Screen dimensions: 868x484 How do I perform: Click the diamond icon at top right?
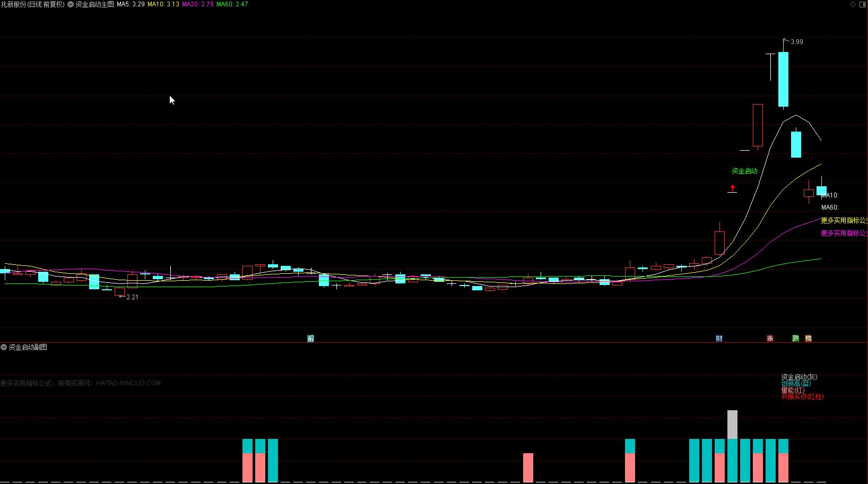pyautogui.click(x=853, y=4)
